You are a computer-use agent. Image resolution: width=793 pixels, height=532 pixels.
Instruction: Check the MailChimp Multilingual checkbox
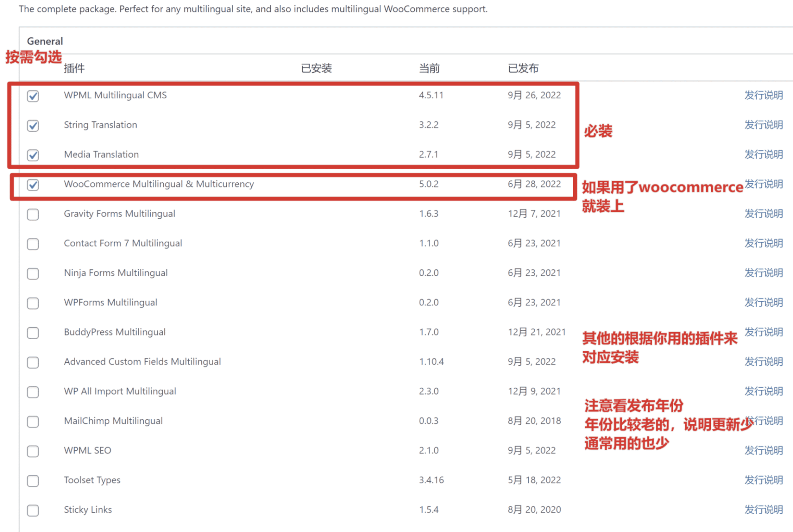pyautogui.click(x=33, y=422)
